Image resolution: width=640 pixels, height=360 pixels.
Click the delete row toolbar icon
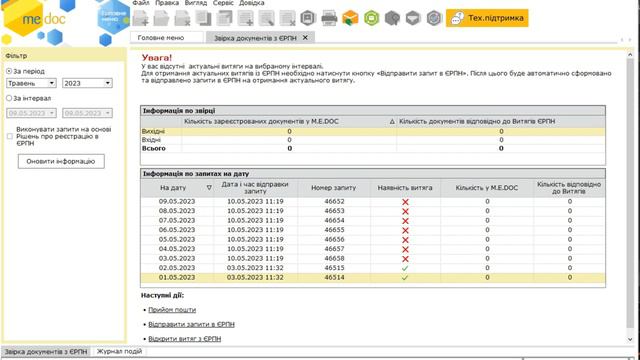pos(288,18)
